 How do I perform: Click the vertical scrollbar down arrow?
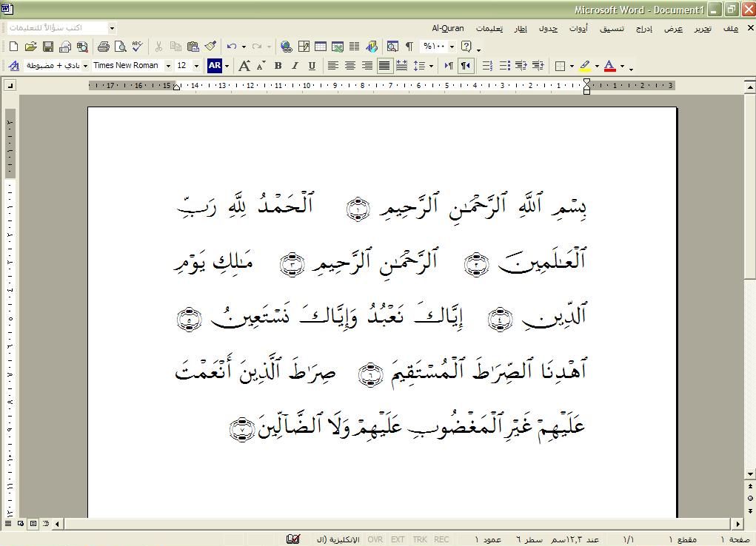pos(750,474)
